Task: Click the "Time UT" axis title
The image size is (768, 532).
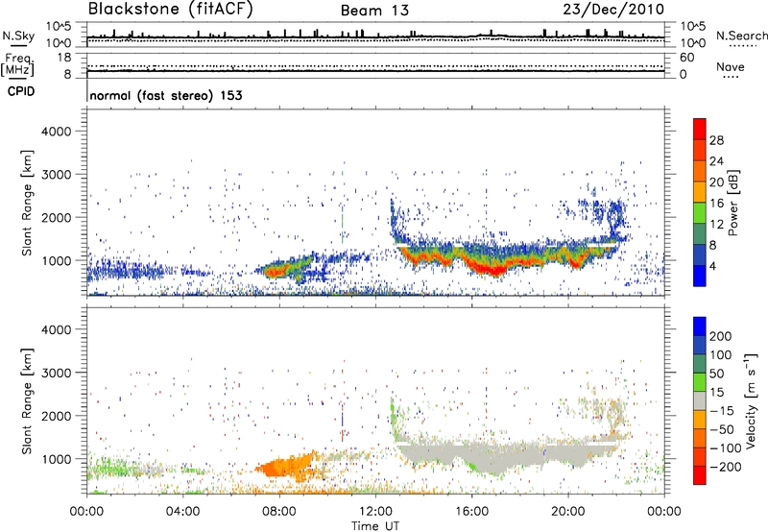Action: click(x=375, y=526)
